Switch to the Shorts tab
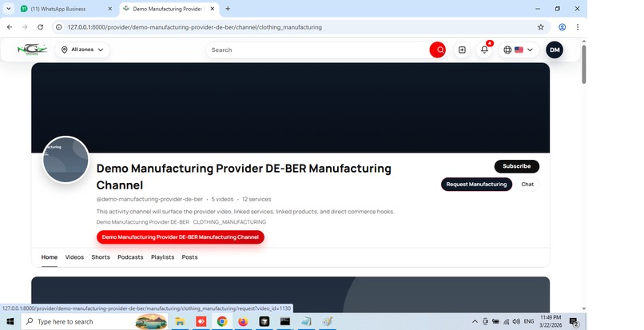The image size is (644, 330). point(101,257)
